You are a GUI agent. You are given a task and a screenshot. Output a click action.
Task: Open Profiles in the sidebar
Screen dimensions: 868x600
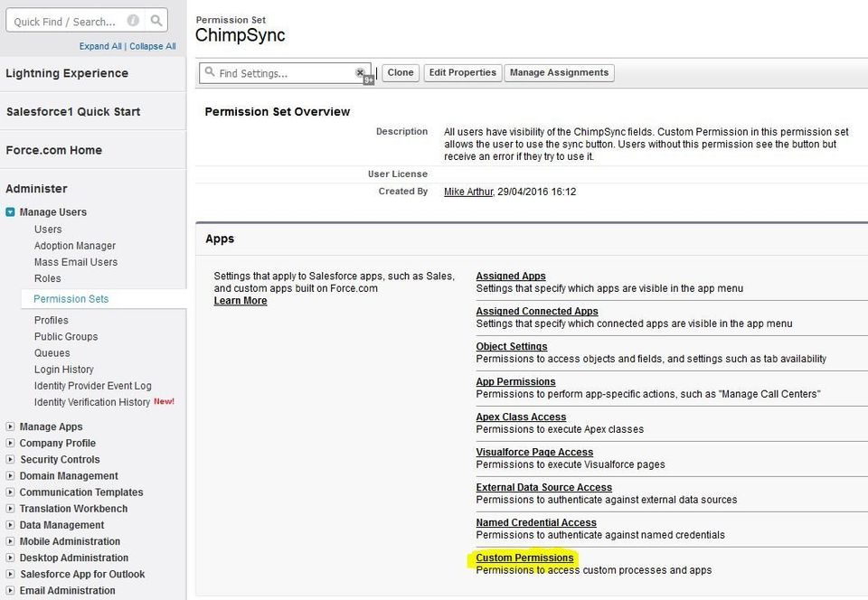[52, 320]
